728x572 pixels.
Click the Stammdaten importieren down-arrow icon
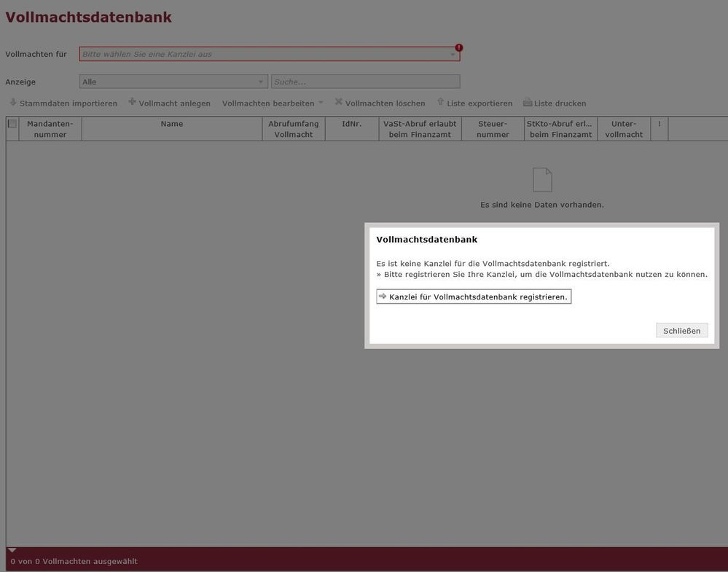point(13,102)
